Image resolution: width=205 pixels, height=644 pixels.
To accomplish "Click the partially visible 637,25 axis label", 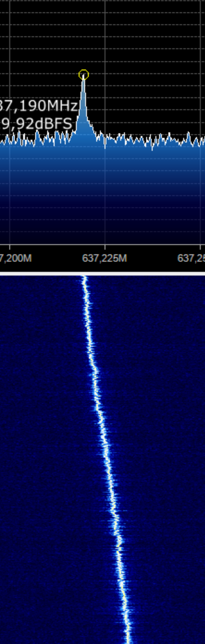I will coord(191,258).
